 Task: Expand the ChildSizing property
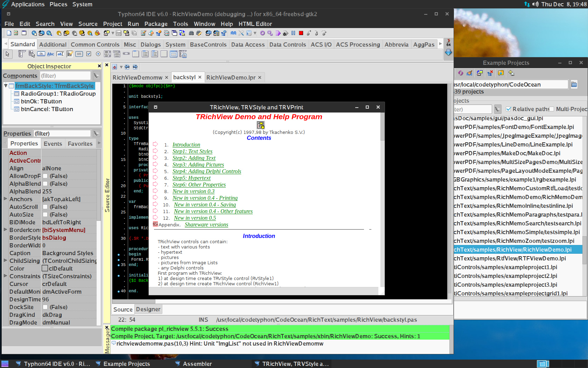(x=6, y=260)
